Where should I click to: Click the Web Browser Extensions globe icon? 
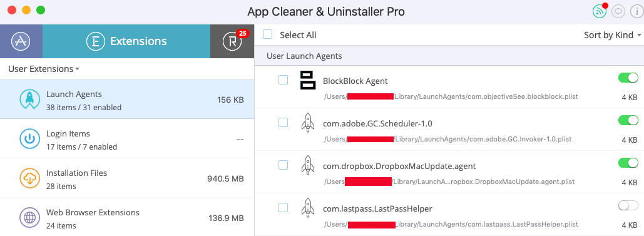tap(29, 217)
